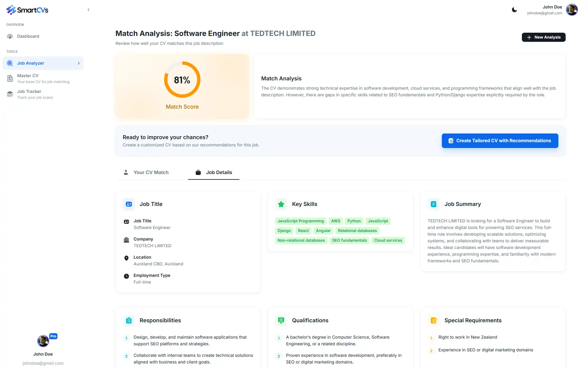Click the React skill tag
Viewport: 588px width, 368px height.
(x=303, y=231)
